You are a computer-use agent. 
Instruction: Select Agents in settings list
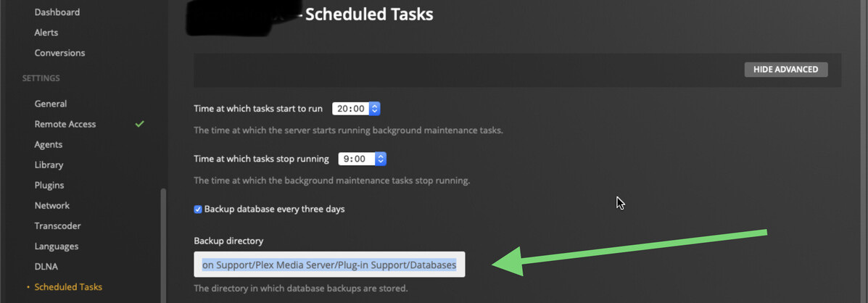(49, 144)
